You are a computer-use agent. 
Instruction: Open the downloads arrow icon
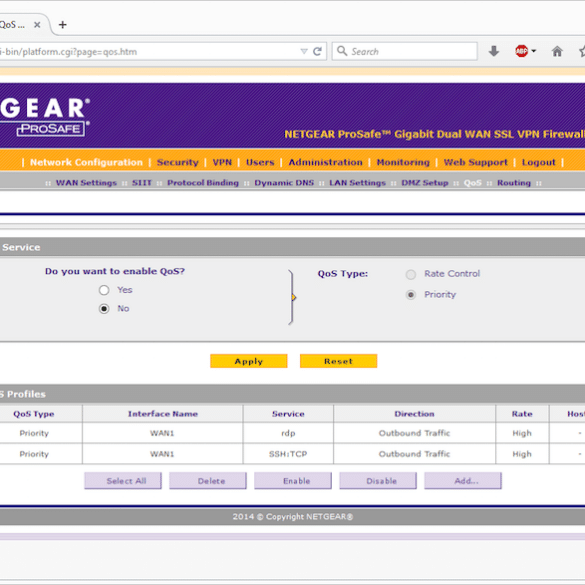tap(494, 51)
